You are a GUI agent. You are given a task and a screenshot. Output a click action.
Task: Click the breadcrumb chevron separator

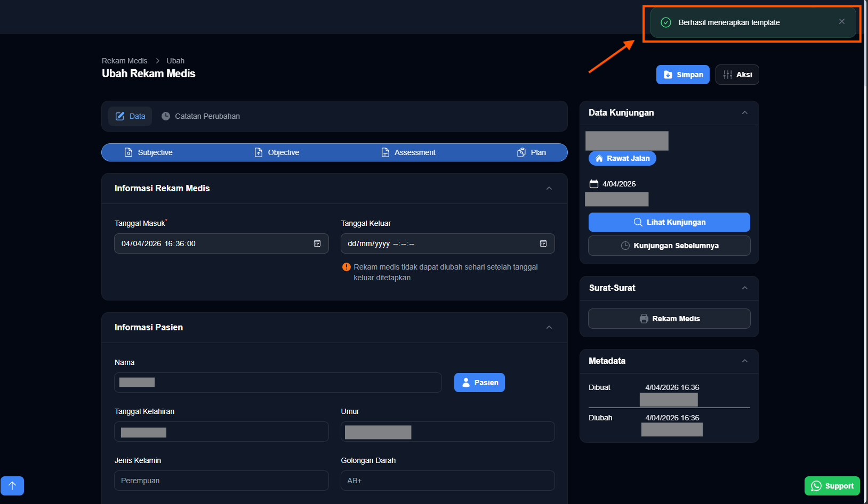point(157,61)
